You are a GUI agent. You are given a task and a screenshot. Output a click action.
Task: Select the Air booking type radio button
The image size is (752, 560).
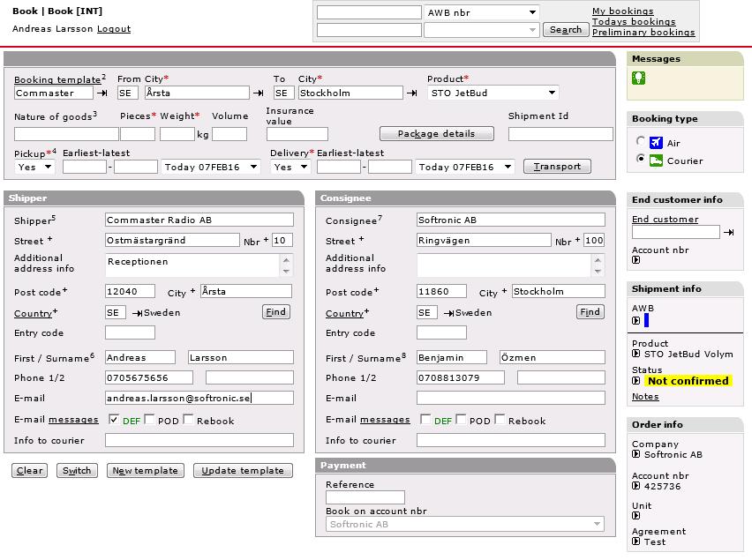click(640, 141)
